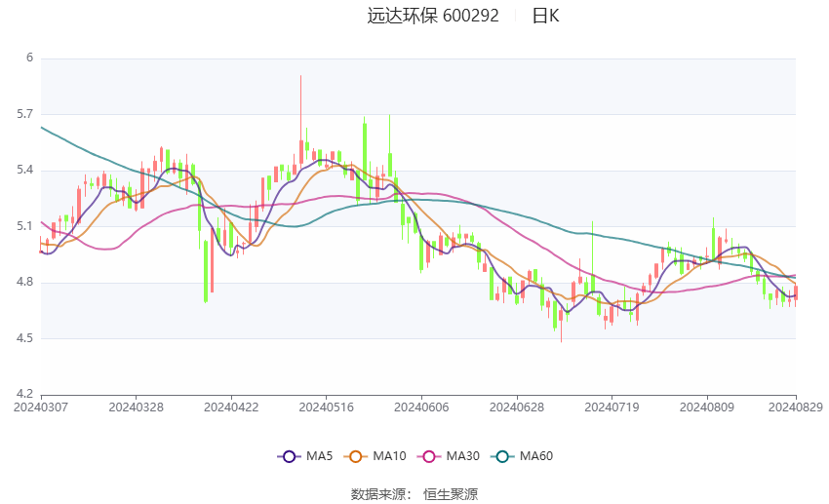Click the chart title 远达环保 600292
Image resolution: width=829 pixels, height=504 pixels.
click(433, 16)
